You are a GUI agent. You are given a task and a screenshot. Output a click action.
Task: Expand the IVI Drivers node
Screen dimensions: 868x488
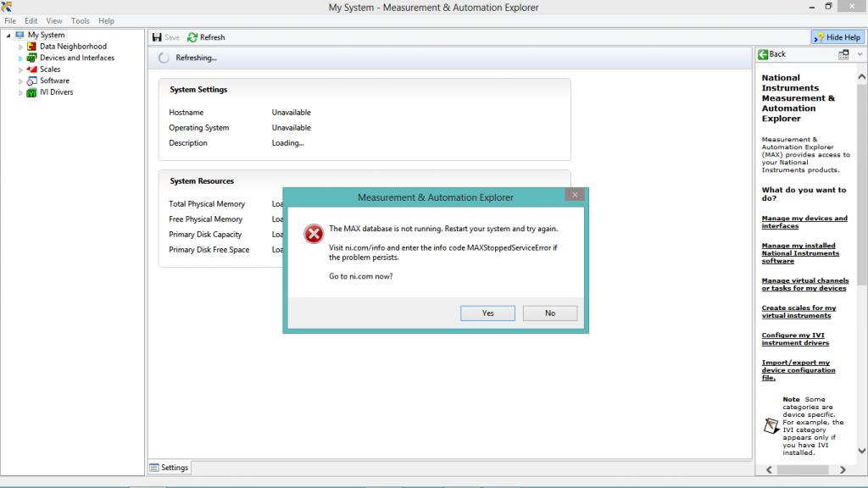click(x=20, y=93)
